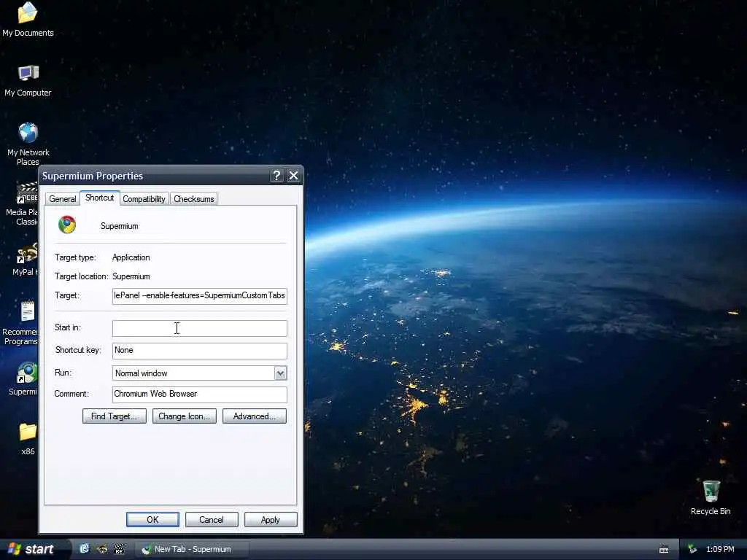Click the Shortcut key field
The width and height of the screenshot is (747, 560).
pyautogui.click(x=200, y=351)
